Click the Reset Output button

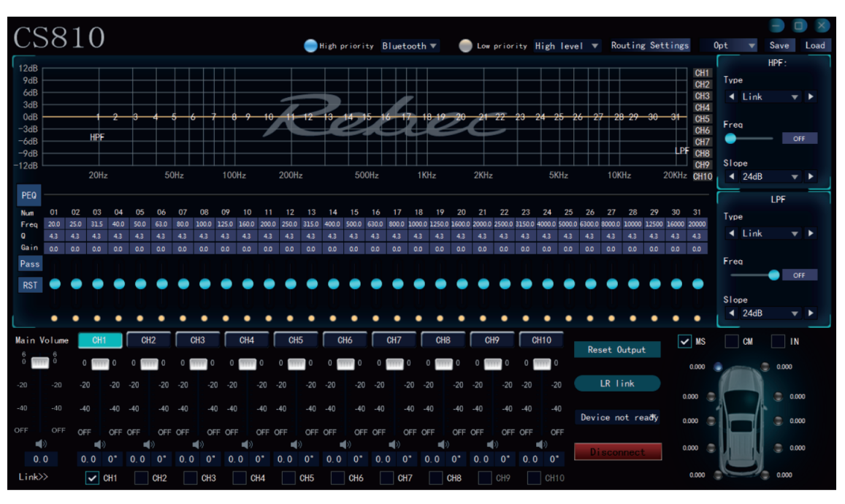616,350
